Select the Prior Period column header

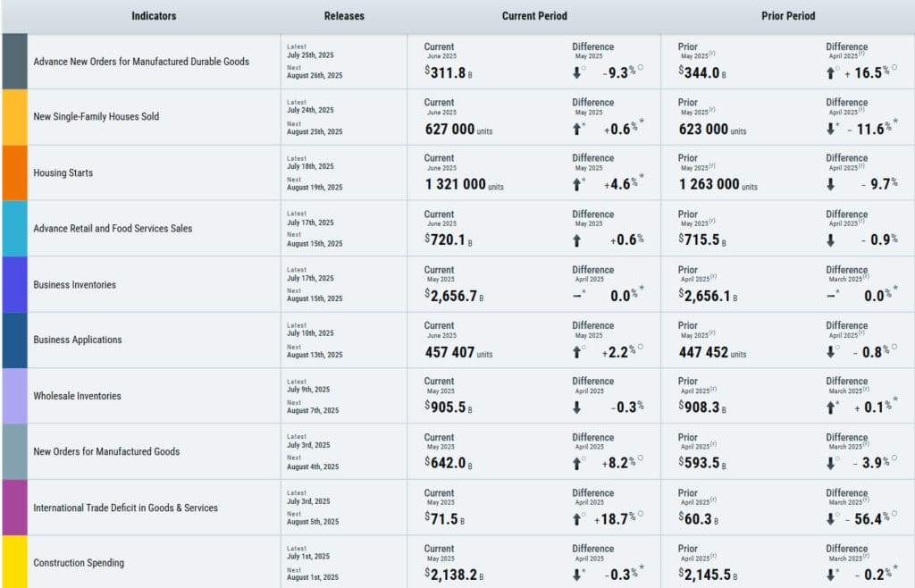tap(788, 16)
